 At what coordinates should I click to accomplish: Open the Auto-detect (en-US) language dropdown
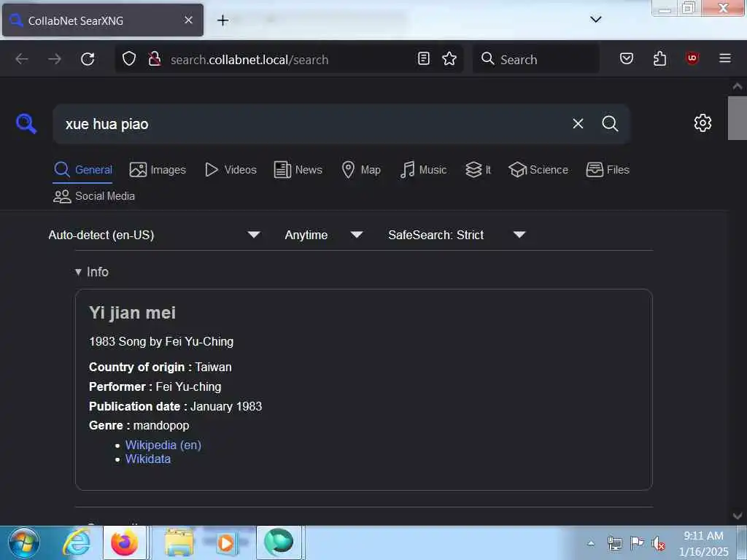pos(155,235)
